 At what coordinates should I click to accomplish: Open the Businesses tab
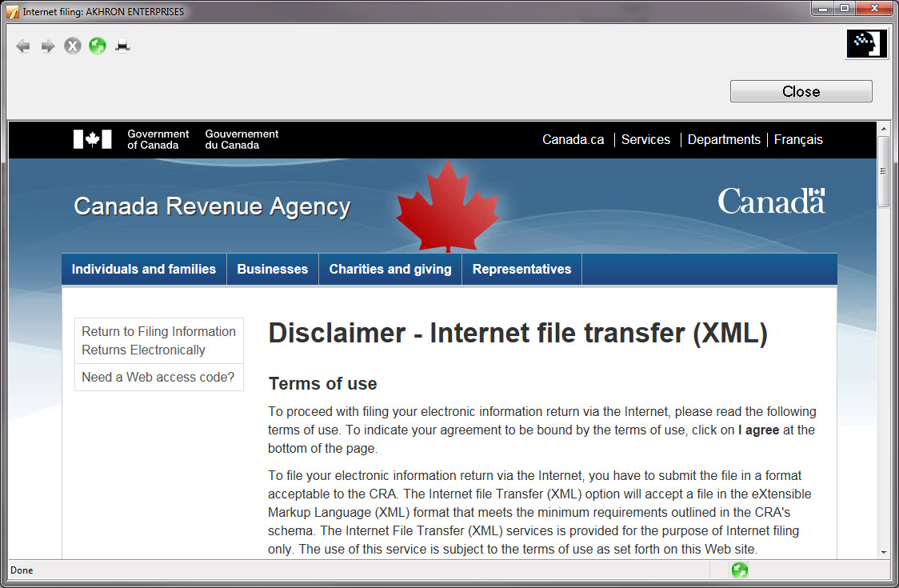[x=272, y=269]
